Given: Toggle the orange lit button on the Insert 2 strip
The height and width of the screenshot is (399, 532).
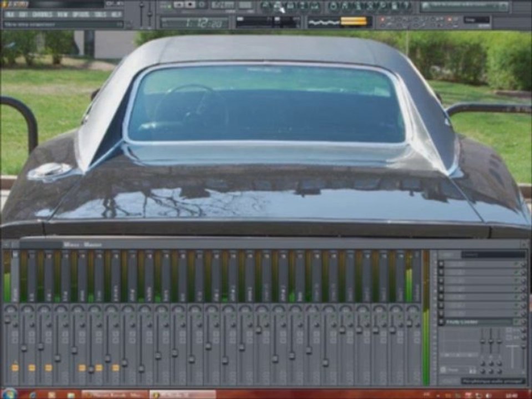Looking at the screenshot, I should click(x=48, y=367).
